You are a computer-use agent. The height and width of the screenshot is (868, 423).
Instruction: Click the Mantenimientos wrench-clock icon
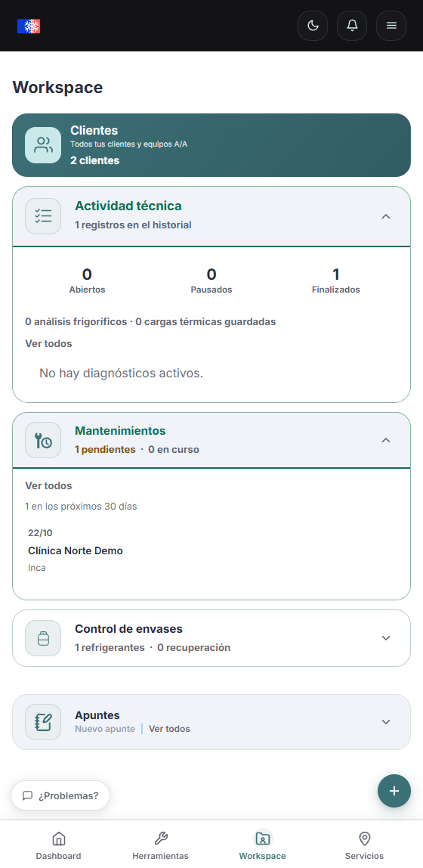point(43,440)
